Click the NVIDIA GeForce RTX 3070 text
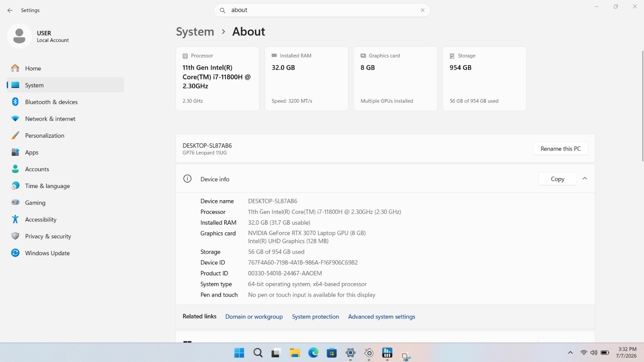 coord(307,233)
